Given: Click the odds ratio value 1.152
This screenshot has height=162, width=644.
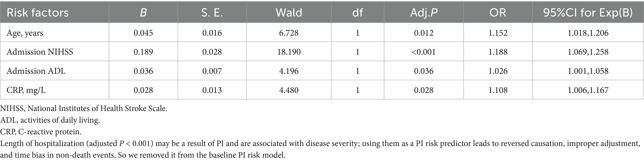Looking at the screenshot, I should click(x=498, y=33).
